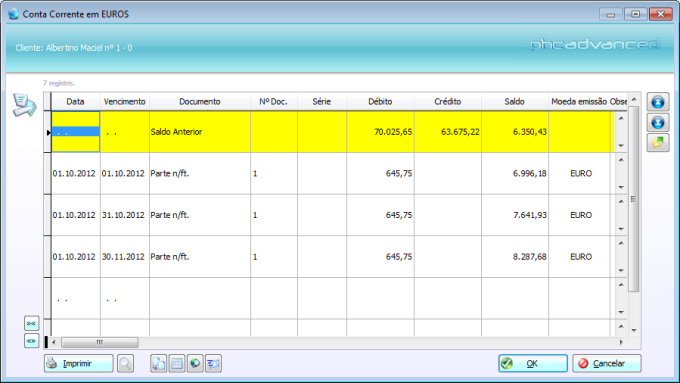Click the down arrow in Saldo Anterior row

621,146
